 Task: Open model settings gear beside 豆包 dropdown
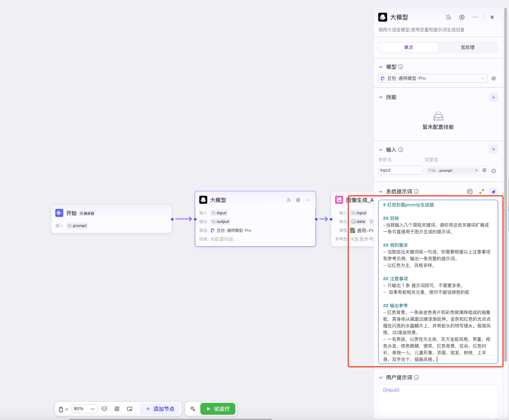click(494, 78)
